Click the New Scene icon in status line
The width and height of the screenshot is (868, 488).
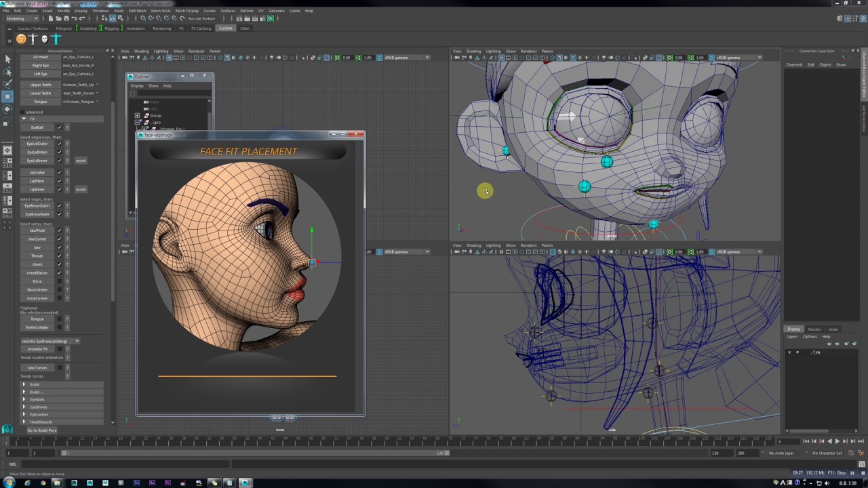[x=50, y=18]
